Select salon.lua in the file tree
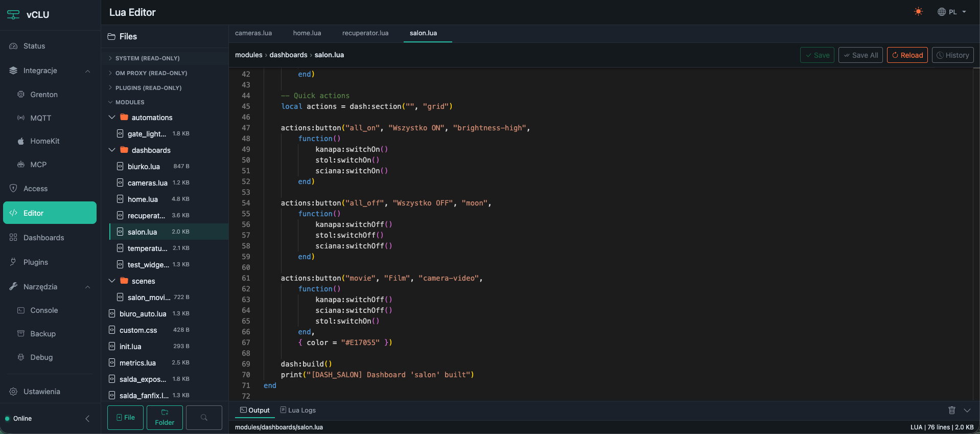The image size is (980, 434). [x=169, y=232]
